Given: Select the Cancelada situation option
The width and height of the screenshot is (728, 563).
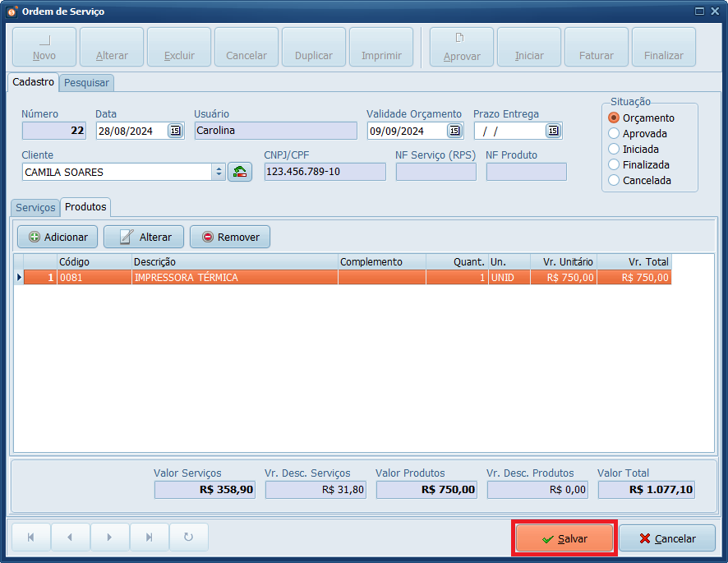Looking at the screenshot, I should pos(614,180).
